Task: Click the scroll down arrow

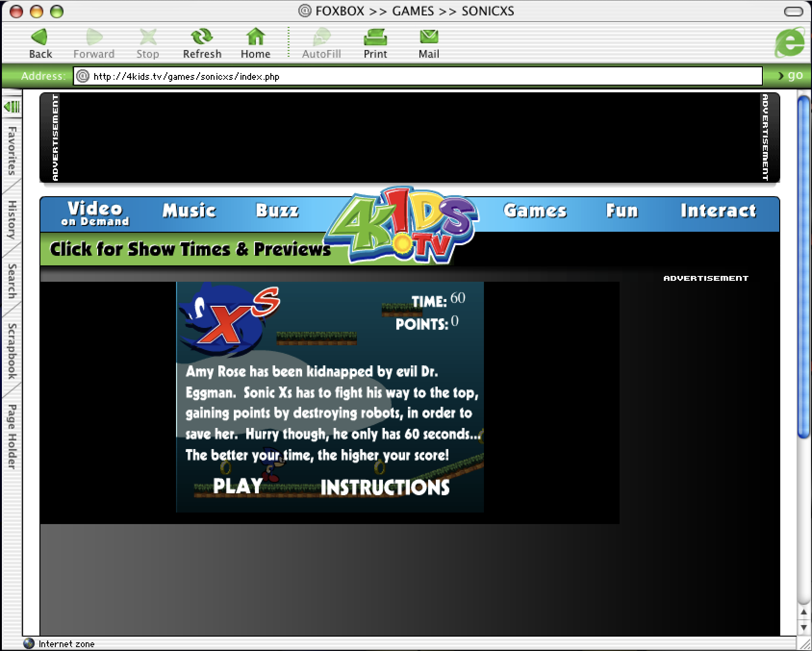Action: click(x=803, y=627)
